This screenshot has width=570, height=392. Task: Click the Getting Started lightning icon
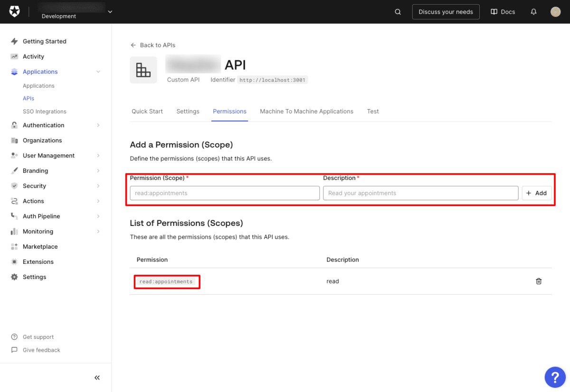pyautogui.click(x=14, y=41)
